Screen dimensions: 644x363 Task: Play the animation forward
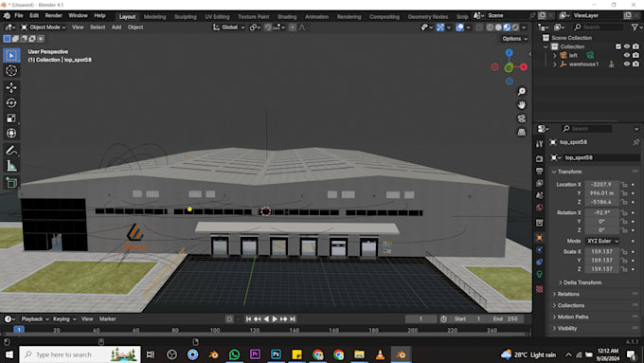point(275,319)
